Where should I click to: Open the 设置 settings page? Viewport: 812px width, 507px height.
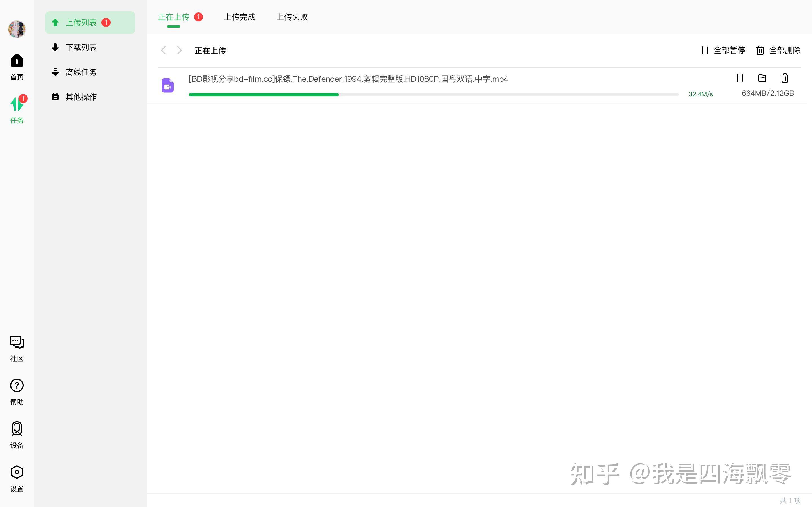[16, 477]
